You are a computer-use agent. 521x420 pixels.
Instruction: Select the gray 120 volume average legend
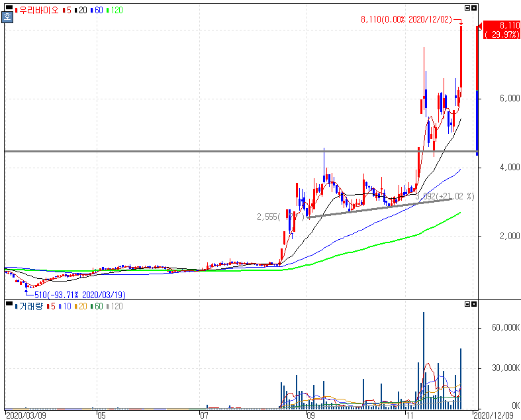pos(115,306)
